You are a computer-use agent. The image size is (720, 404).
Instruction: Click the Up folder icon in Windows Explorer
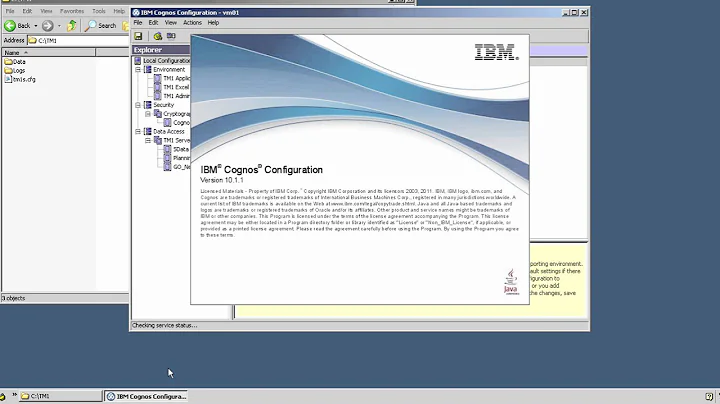[x=72, y=25]
